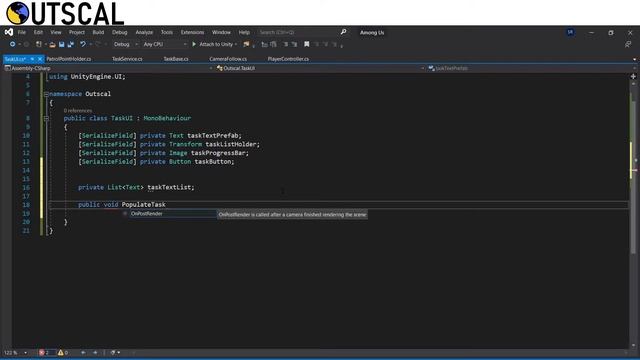Image resolution: width=640 pixels, height=360 pixels.
Task: Navigate to previous issue arrow in status strip
Action: 83,352
